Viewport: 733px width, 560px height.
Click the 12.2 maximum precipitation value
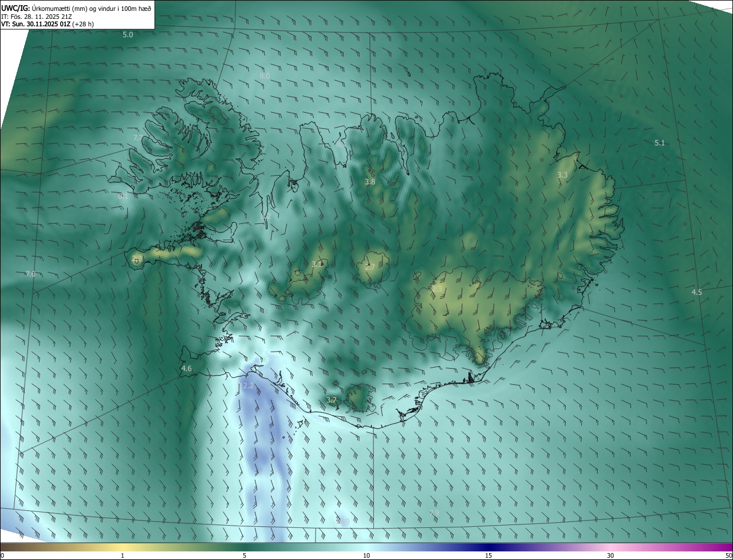point(246,386)
